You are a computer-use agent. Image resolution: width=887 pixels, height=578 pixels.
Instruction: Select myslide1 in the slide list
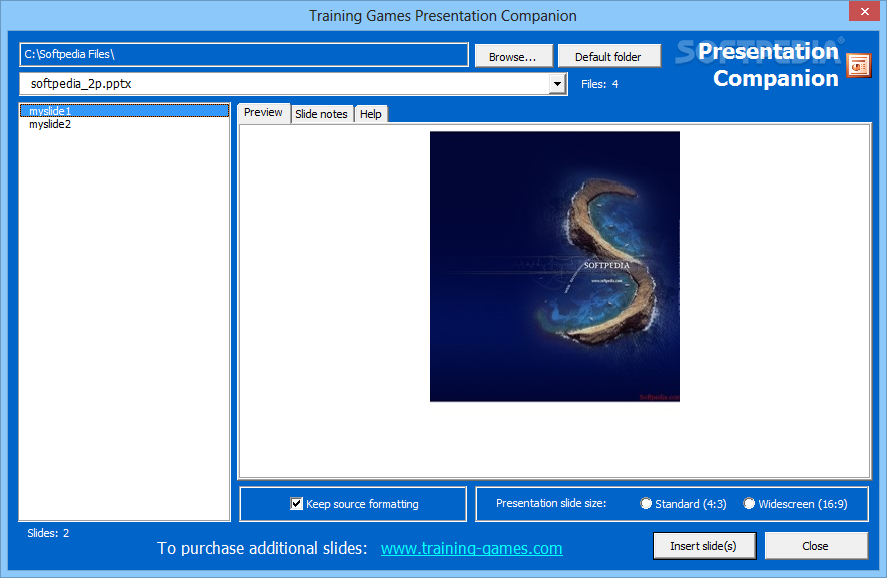pos(124,111)
